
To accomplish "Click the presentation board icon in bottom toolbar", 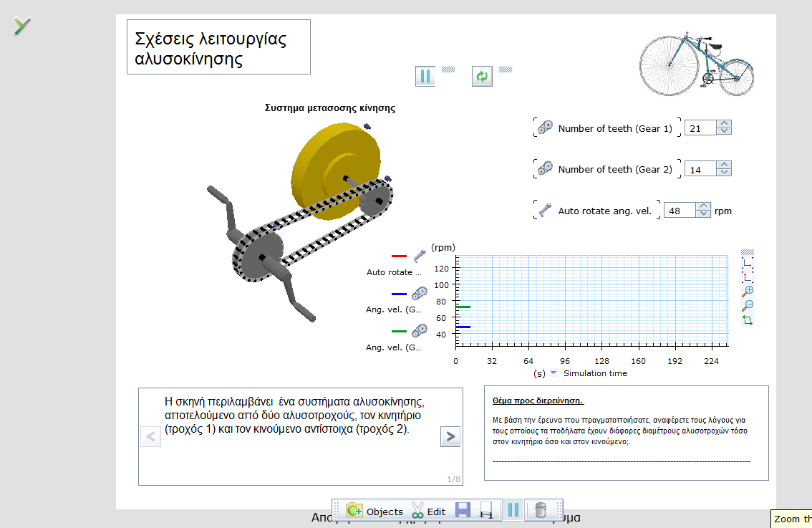I will (x=486, y=510).
